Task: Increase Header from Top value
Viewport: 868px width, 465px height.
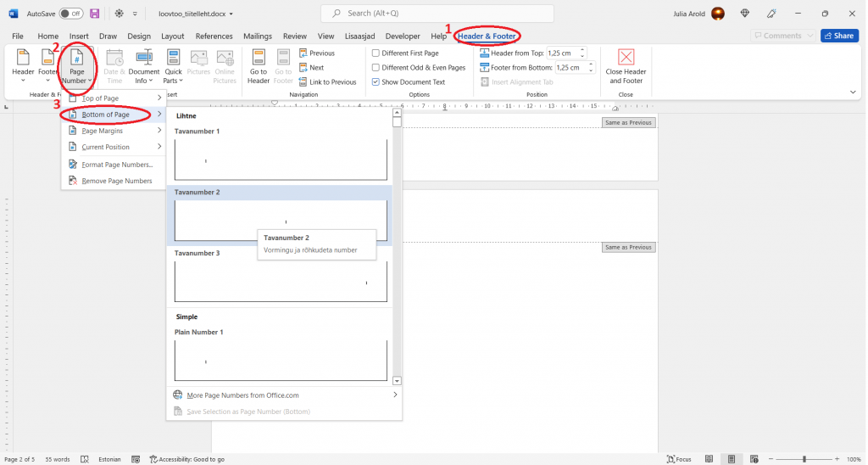Action: tap(582, 50)
